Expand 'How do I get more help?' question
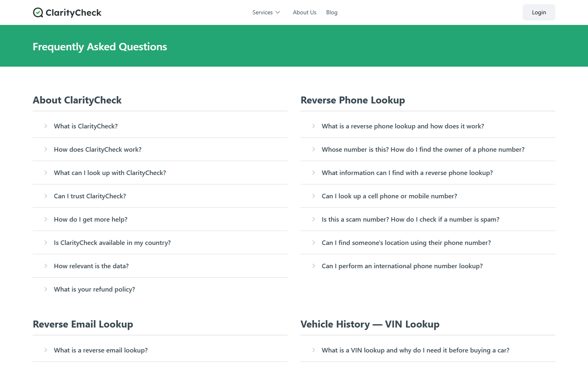588x368 pixels. point(160,219)
